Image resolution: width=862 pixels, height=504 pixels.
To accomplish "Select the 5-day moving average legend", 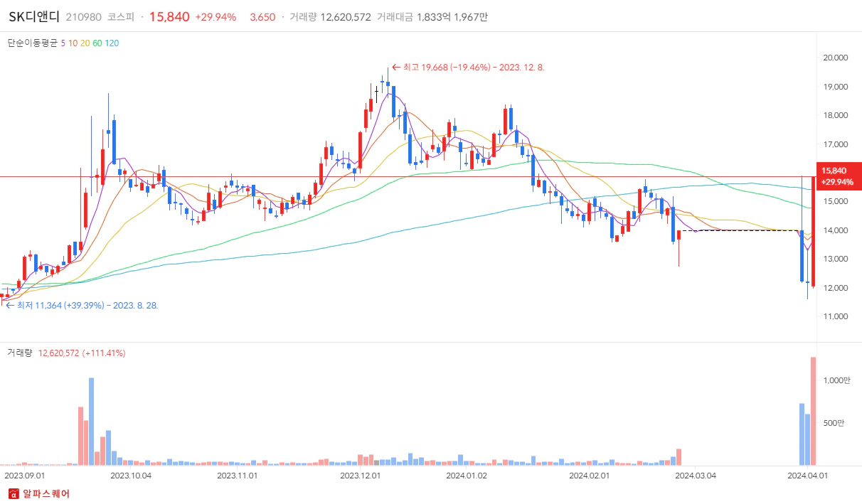I will [63, 43].
